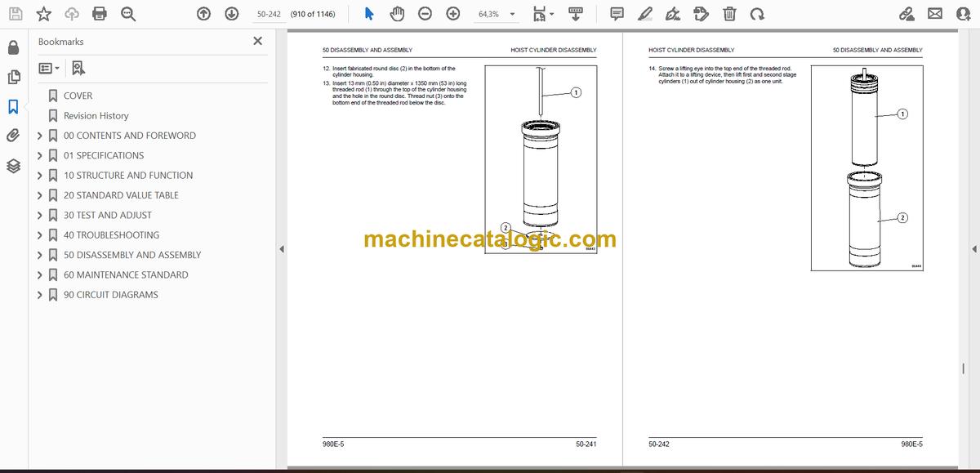Viewport: 980px width, 473px height.
Task: Show the Layers panel in sidebar
Action: tap(13, 166)
